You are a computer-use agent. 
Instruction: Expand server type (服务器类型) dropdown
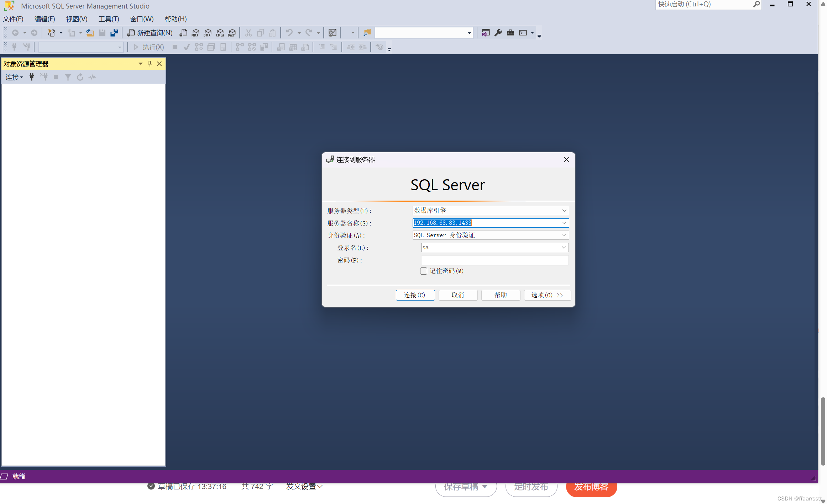coord(564,211)
